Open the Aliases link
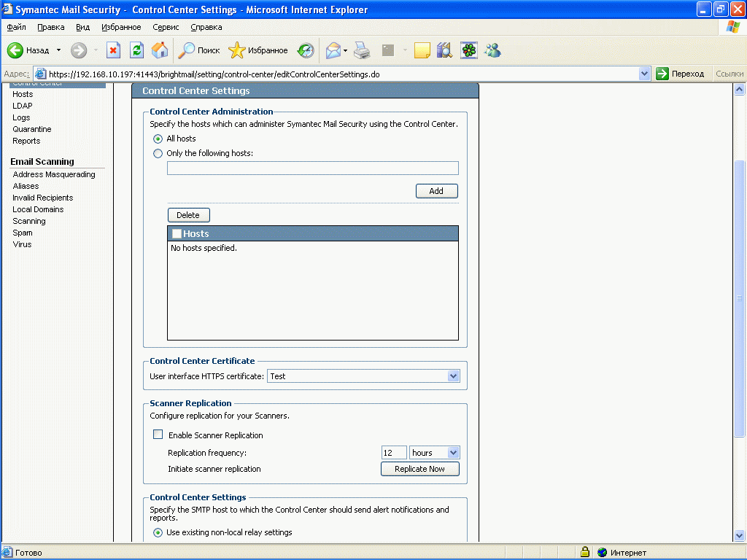 point(26,186)
